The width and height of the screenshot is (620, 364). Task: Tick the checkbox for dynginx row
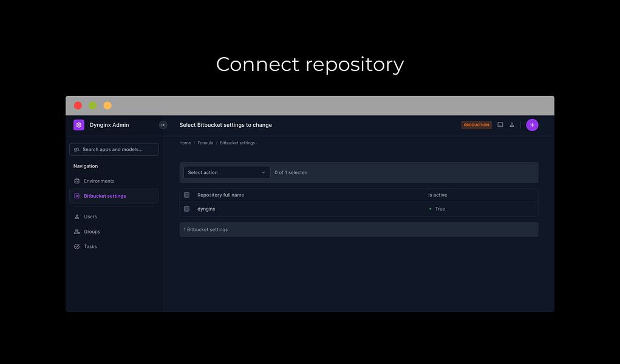pos(186,209)
